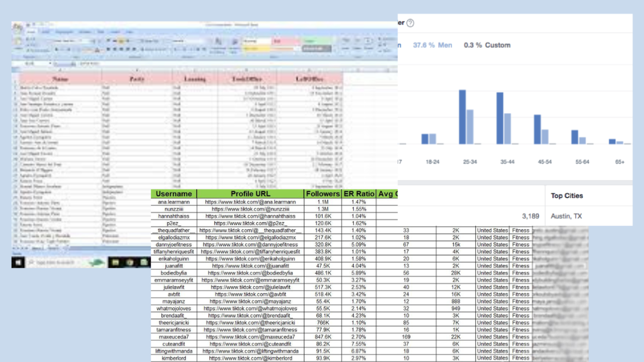Select the username cell p2ez_
644x362 pixels.
[x=174, y=223]
